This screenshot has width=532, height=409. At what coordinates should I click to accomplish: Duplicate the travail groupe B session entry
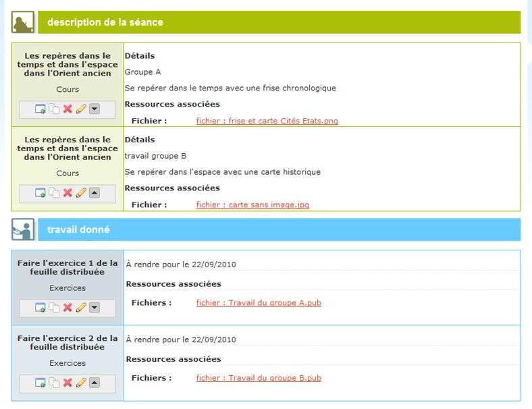coord(54,193)
